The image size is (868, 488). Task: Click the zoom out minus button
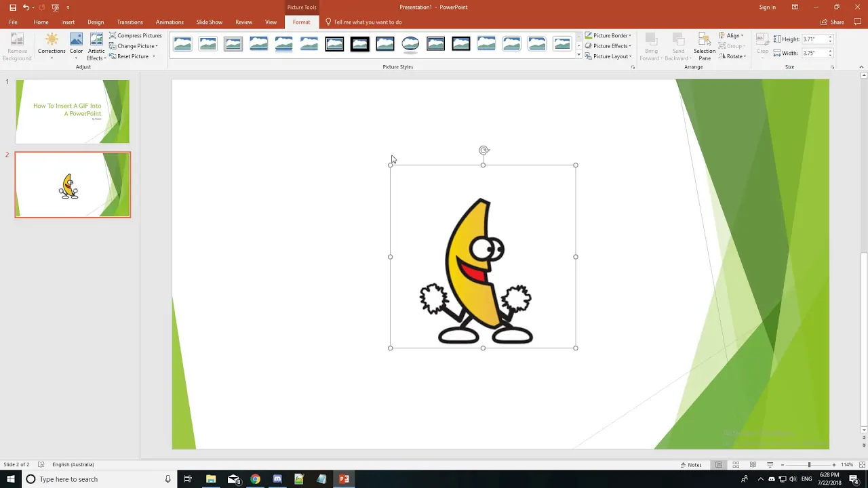783,465
